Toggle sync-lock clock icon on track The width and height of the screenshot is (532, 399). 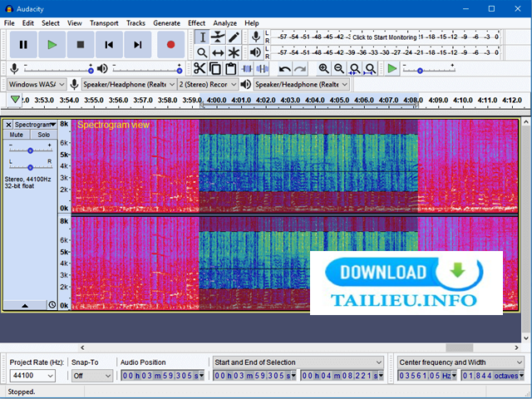coord(52,305)
